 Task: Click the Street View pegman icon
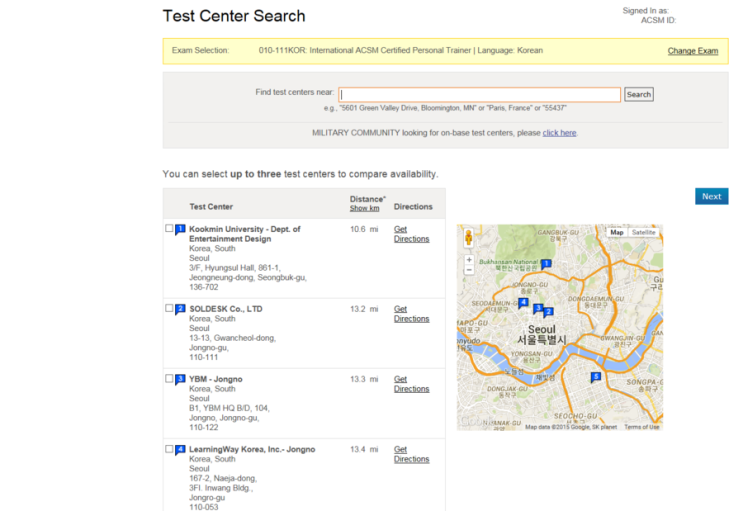click(469, 239)
